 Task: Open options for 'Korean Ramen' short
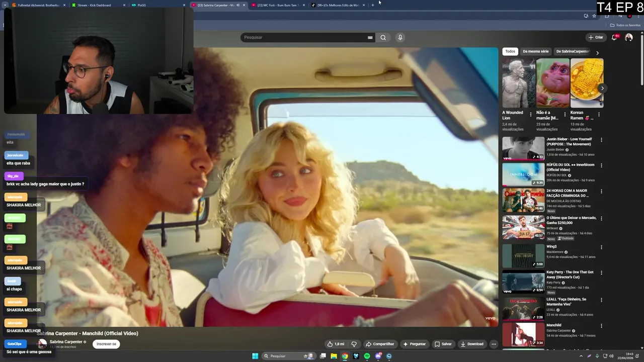599,115
